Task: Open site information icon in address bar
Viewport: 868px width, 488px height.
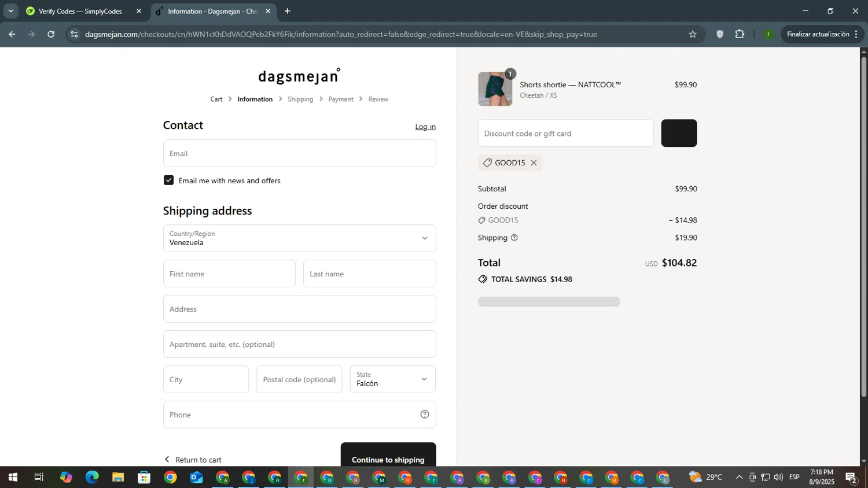Action: click(x=74, y=34)
